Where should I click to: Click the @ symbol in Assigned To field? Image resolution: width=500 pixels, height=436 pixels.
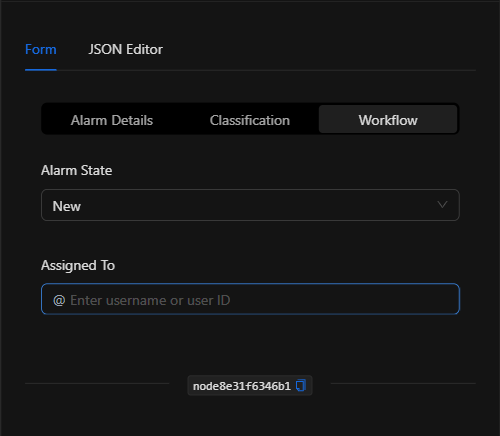59,300
